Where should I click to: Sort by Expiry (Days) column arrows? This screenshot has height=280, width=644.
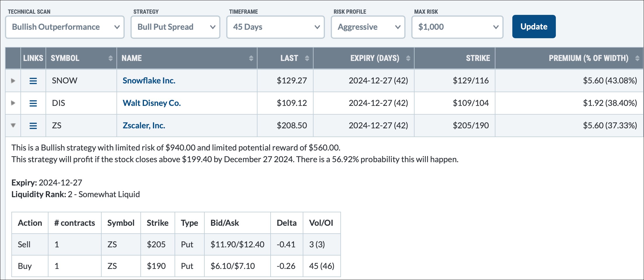point(408,58)
